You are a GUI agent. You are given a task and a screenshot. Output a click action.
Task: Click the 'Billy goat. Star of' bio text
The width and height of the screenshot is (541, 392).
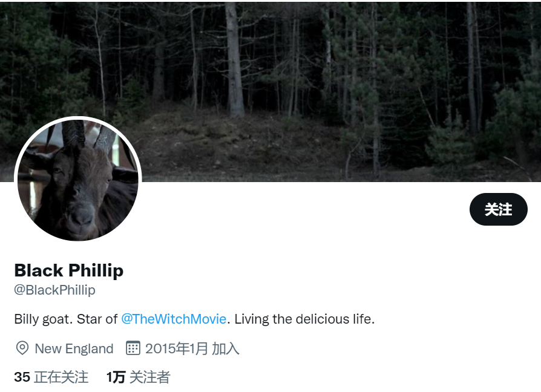pos(66,319)
